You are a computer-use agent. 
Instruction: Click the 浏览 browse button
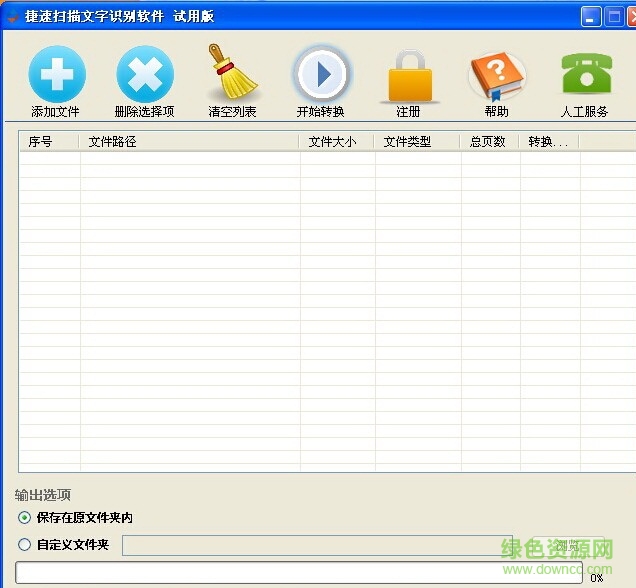568,545
